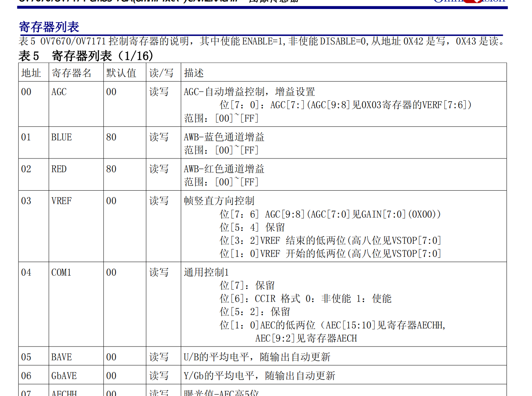Click address cell 05

[x=26, y=357]
